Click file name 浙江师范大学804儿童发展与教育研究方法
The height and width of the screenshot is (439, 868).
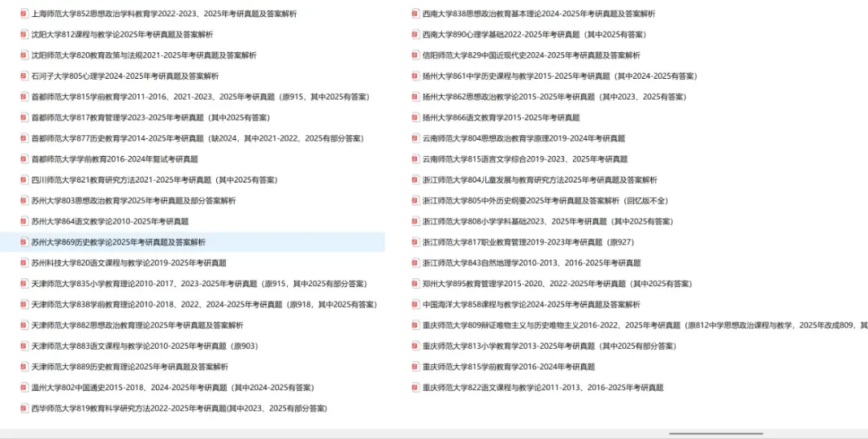point(540,180)
